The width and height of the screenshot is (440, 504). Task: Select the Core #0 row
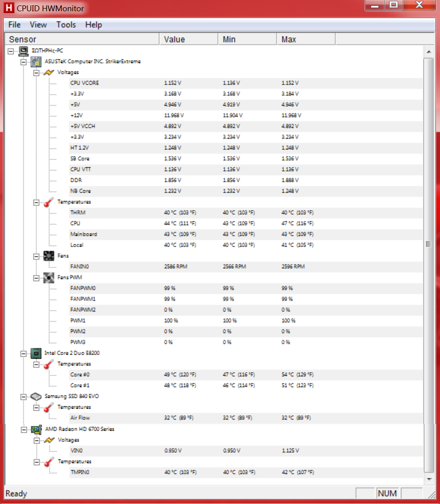click(246, 375)
